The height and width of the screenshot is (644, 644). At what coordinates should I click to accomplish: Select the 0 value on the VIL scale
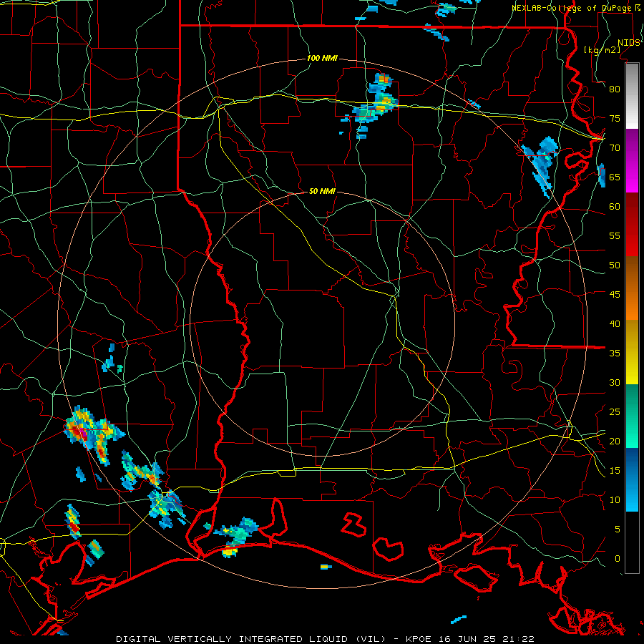click(618, 559)
